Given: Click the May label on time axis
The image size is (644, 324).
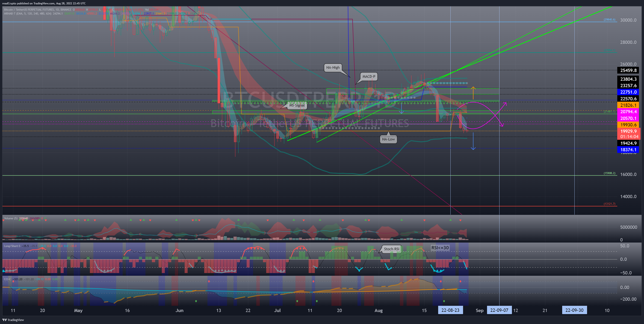Looking at the screenshot, I should (x=78, y=310).
